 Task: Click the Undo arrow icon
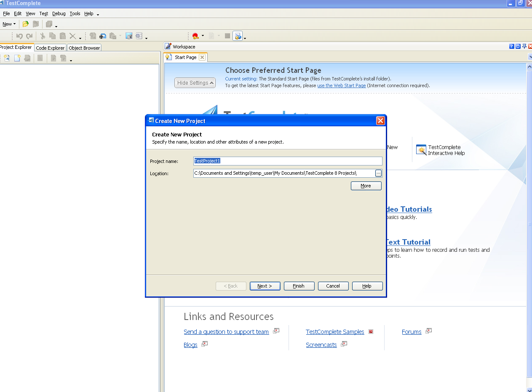(19, 36)
